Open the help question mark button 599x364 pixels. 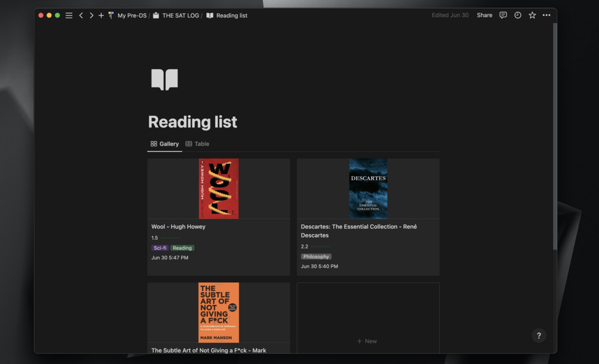[x=539, y=336]
